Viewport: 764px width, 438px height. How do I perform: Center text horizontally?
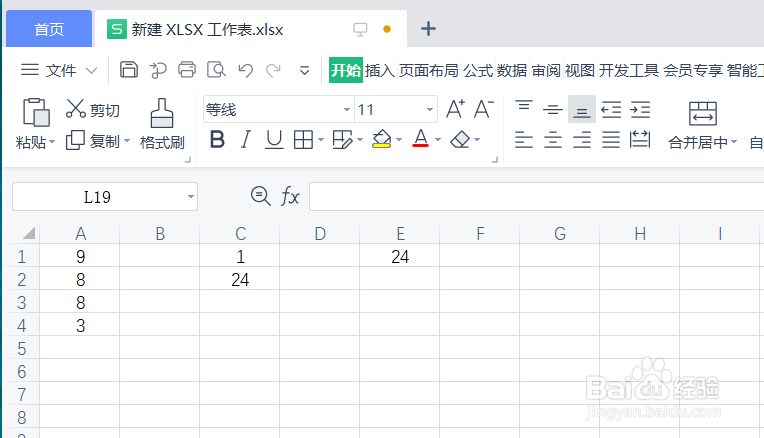click(553, 140)
